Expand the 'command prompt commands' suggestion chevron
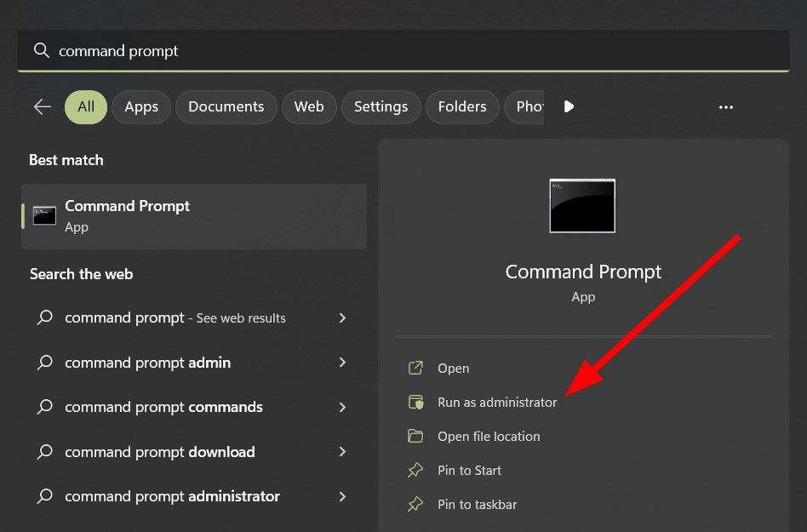The width and height of the screenshot is (807, 532). (342, 407)
